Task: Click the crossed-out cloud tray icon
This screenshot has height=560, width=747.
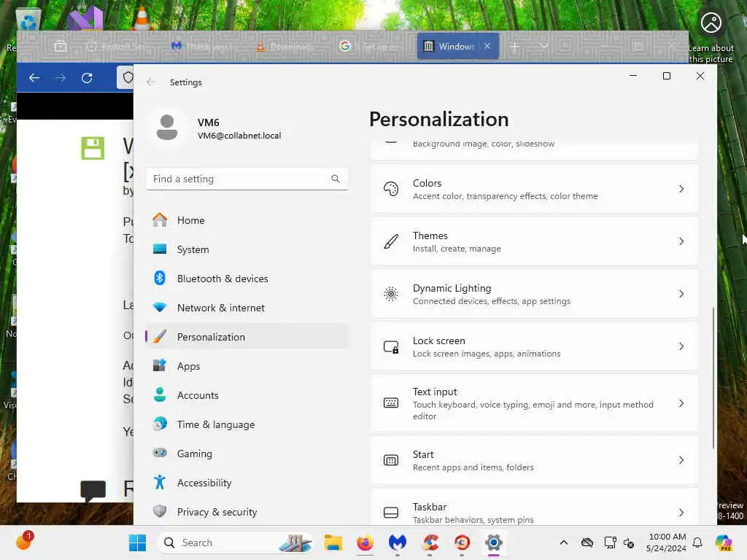Action: (x=587, y=542)
